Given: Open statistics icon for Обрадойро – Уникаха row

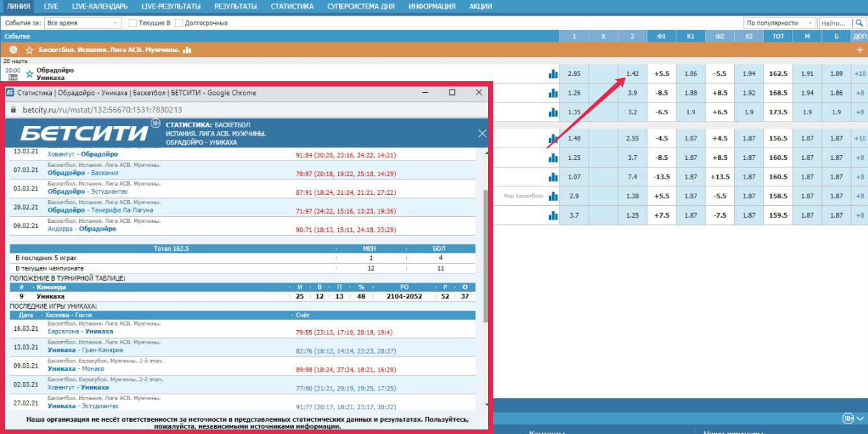Looking at the screenshot, I should tap(553, 74).
